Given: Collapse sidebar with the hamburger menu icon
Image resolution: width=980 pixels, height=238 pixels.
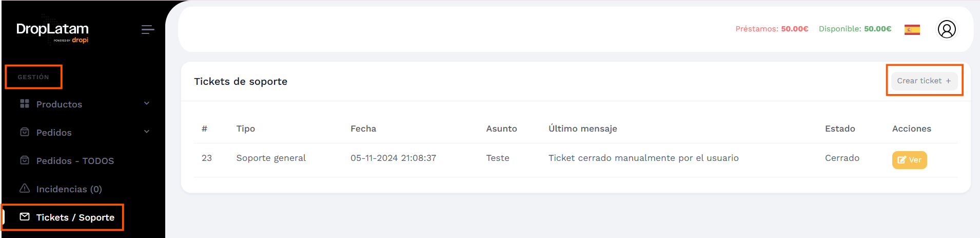Looking at the screenshot, I should (x=148, y=30).
